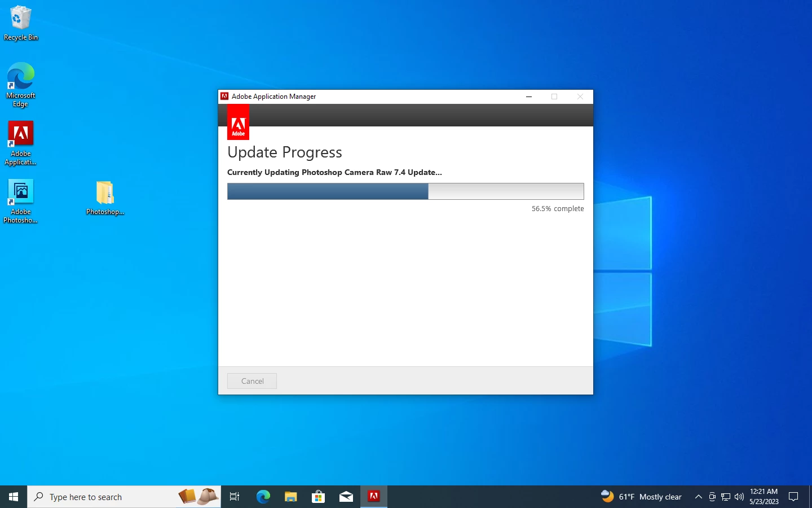Click the search highlights image in search box
This screenshot has width=812, height=508.
click(198, 496)
